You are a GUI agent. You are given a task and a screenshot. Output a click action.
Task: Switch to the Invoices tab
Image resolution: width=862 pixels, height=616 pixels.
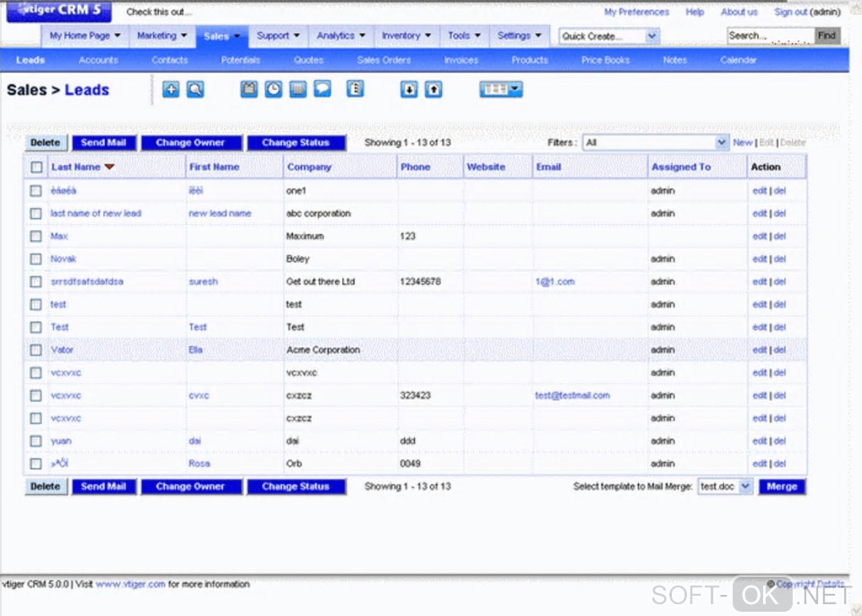click(x=461, y=61)
